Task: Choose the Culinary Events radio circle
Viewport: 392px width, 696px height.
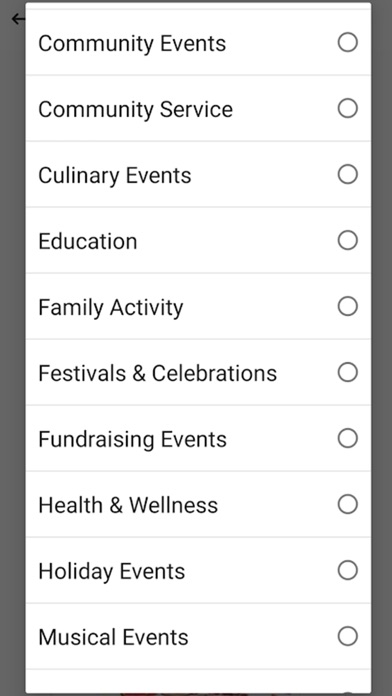Action: tap(348, 174)
